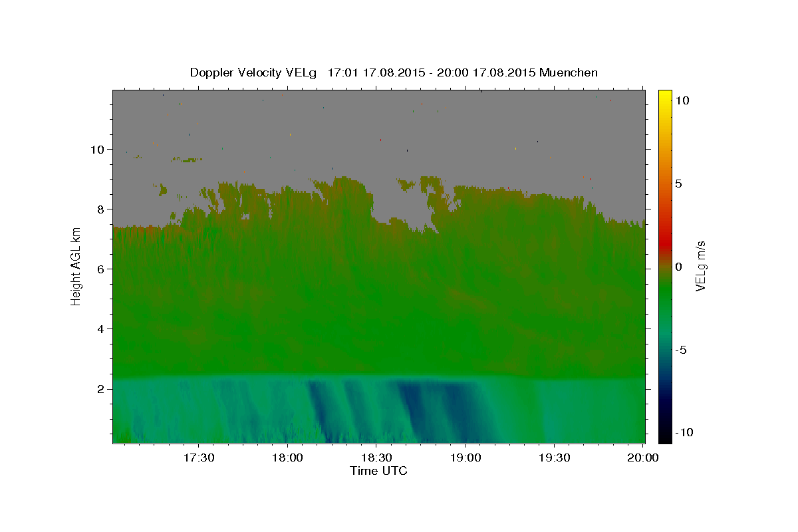798x532 pixels.
Task: Click the colorbar tick label 10
Action: pos(682,100)
